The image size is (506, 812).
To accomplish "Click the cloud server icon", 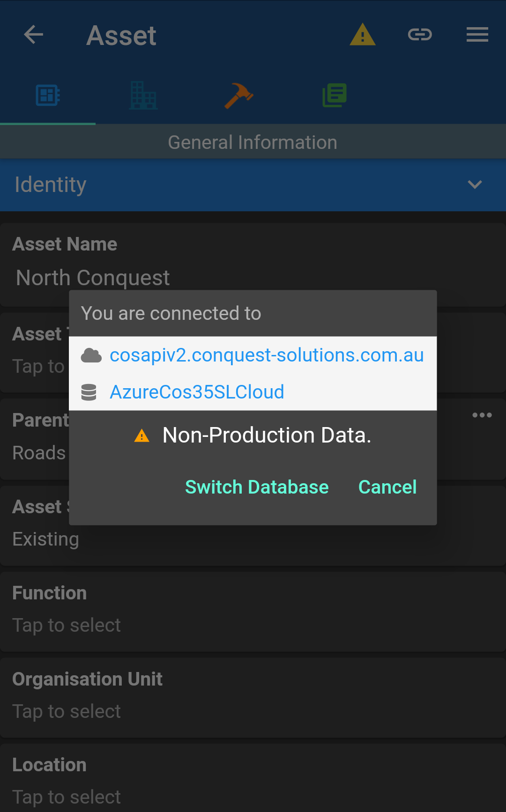I will [91, 355].
